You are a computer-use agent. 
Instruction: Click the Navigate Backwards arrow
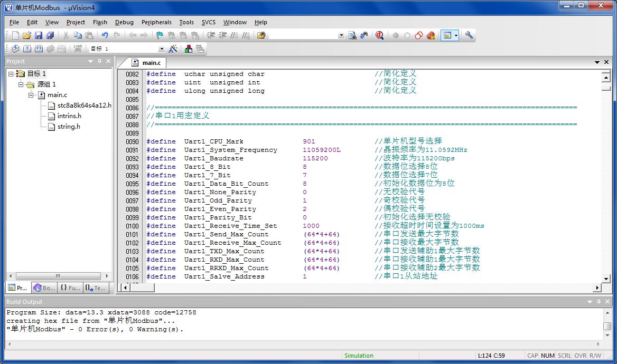(x=133, y=35)
